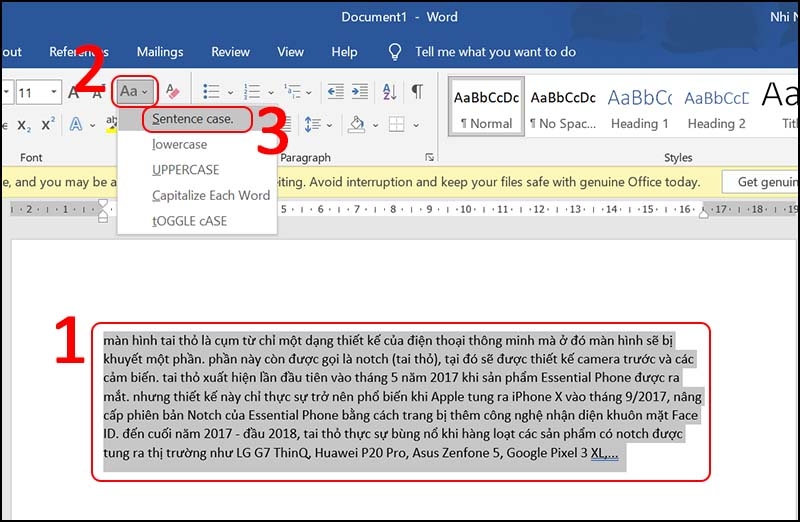Click the Decrease Indent icon
800x522 pixels.
pos(335,92)
